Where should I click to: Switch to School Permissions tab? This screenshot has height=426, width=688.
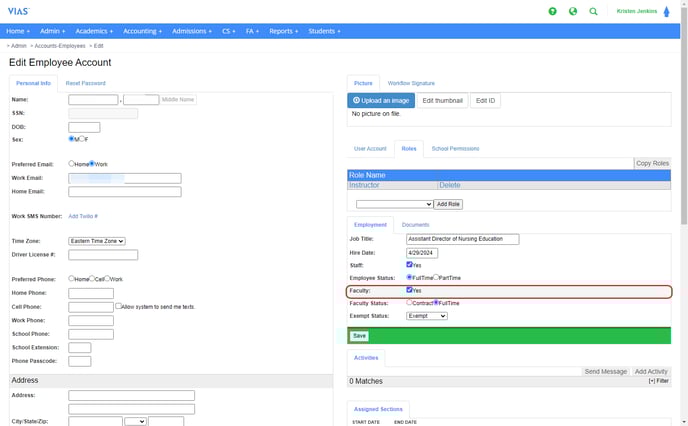(455, 148)
